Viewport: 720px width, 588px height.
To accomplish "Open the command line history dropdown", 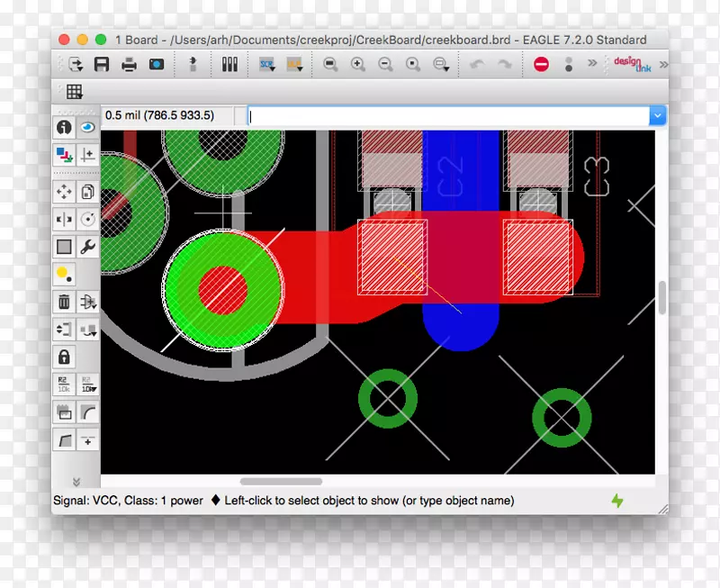I will click(657, 115).
